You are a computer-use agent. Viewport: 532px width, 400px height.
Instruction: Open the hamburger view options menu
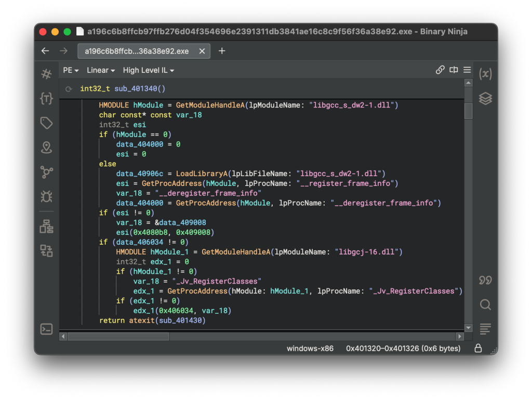(x=467, y=70)
